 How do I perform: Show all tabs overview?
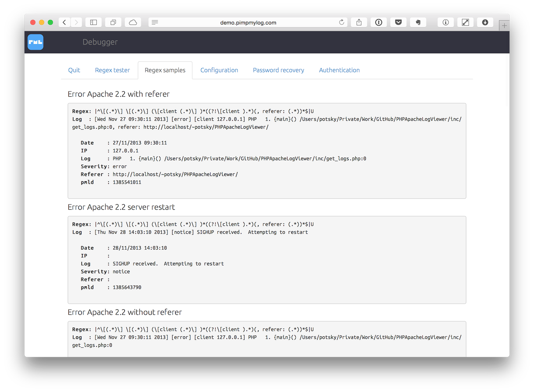[113, 22]
